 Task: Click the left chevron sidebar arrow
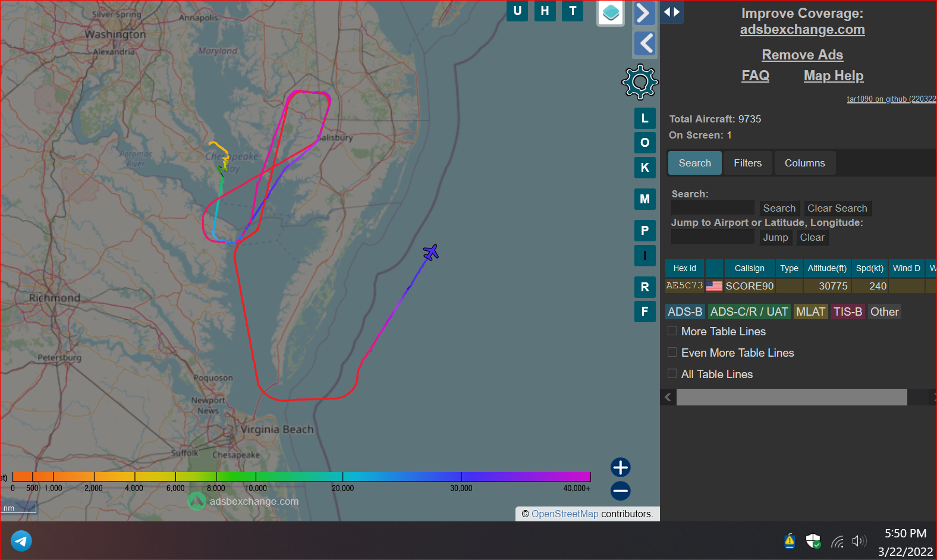pos(645,43)
